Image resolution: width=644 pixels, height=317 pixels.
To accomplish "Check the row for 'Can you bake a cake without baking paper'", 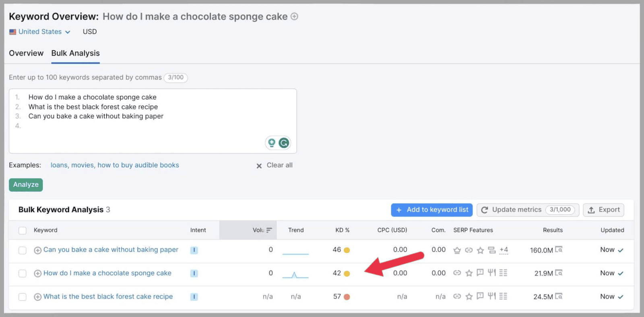I will pos(23,250).
